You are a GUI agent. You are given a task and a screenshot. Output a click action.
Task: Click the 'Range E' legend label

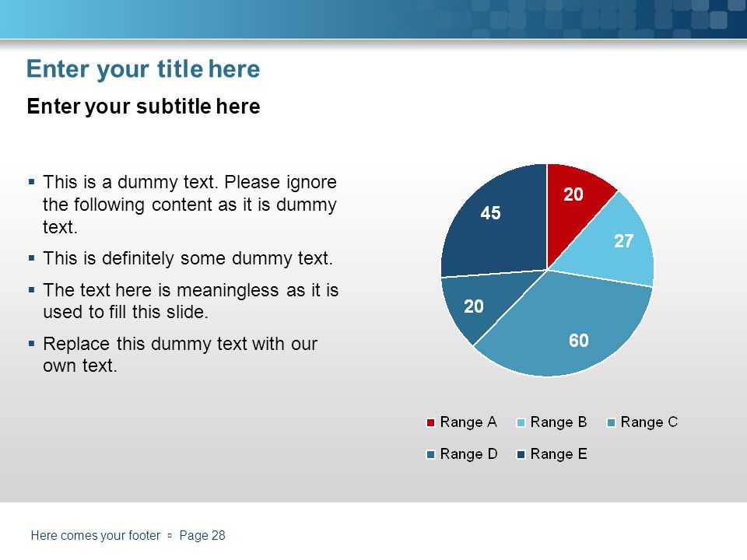pyautogui.click(x=559, y=454)
